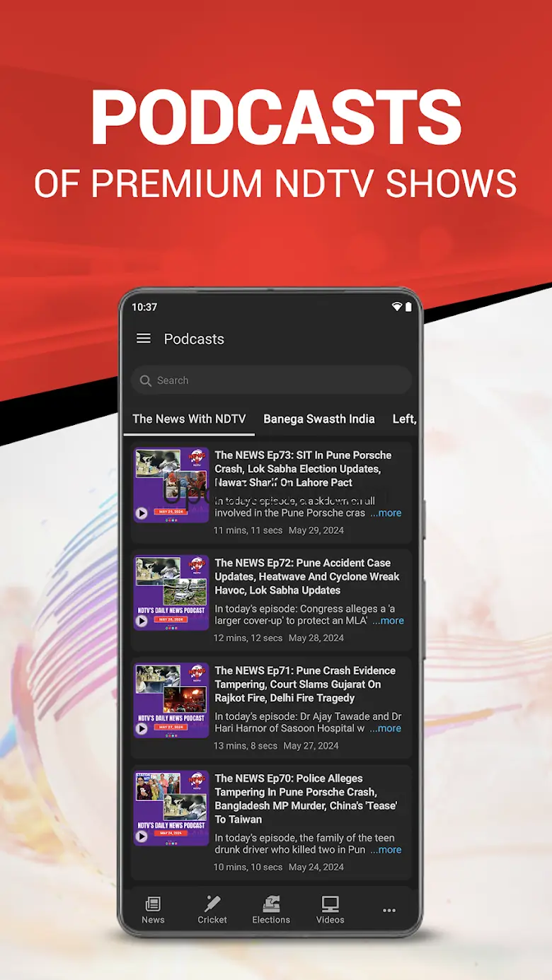Open title 'The NEWS Ep72: Pune Accident Case Updates'

pos(307,576)
